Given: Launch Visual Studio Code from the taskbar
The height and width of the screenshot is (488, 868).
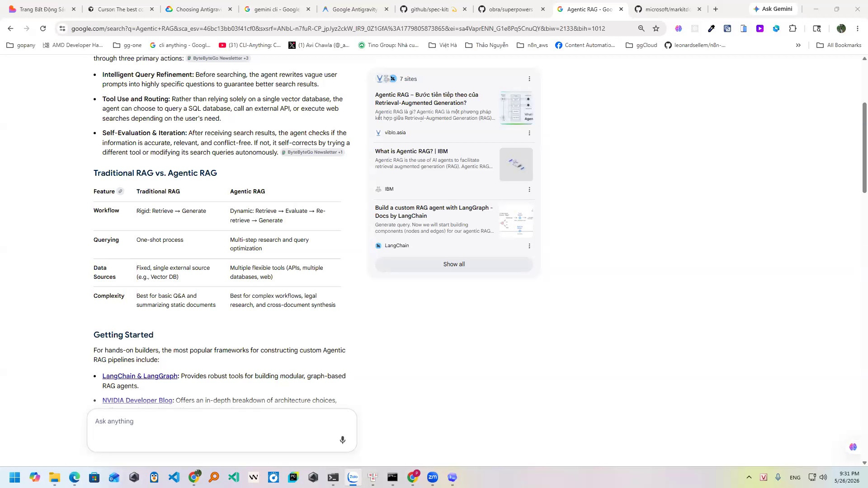Looking at the screenshot, I should 174,477.
